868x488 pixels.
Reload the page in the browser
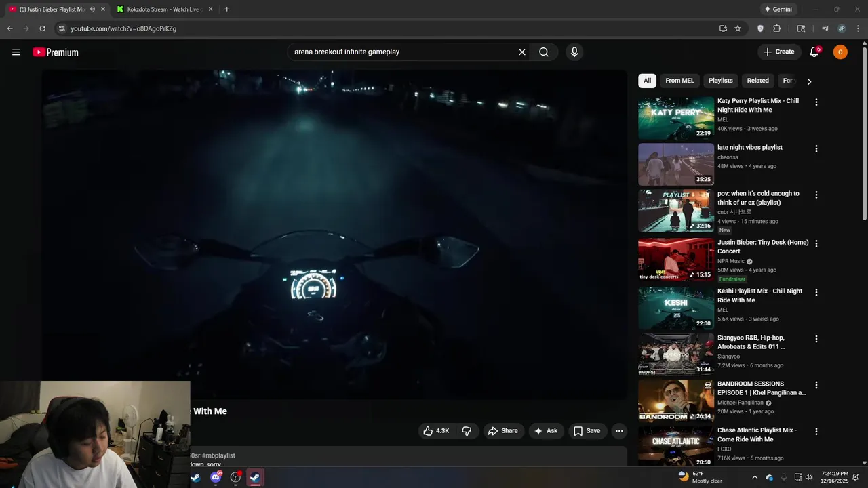(42, 28)
